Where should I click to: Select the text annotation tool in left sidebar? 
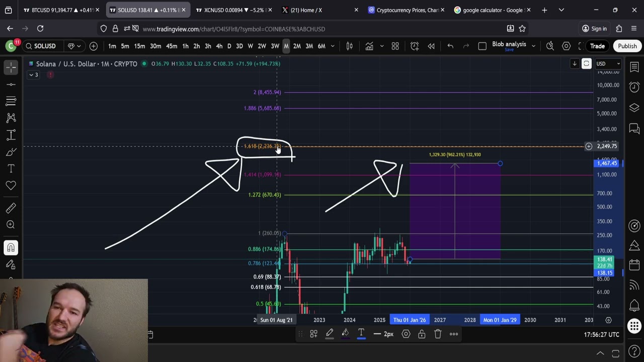pyautogui.click(x=11, y=168)
